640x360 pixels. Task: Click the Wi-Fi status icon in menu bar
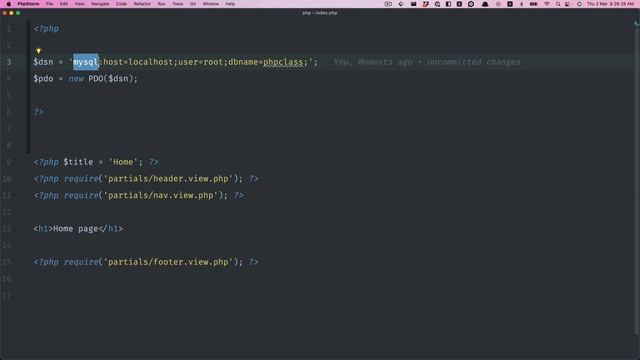(x=547, y=4)
